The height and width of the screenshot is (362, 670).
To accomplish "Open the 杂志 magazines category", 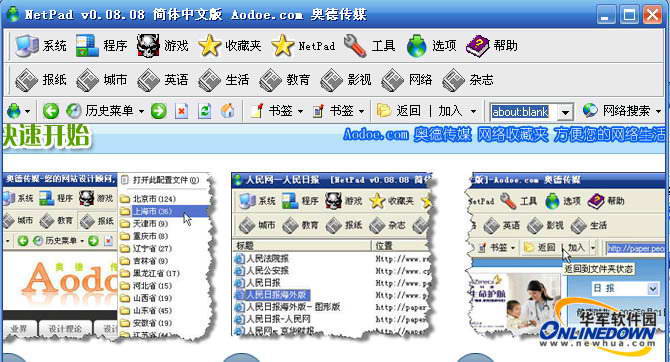I will (468, 80).
